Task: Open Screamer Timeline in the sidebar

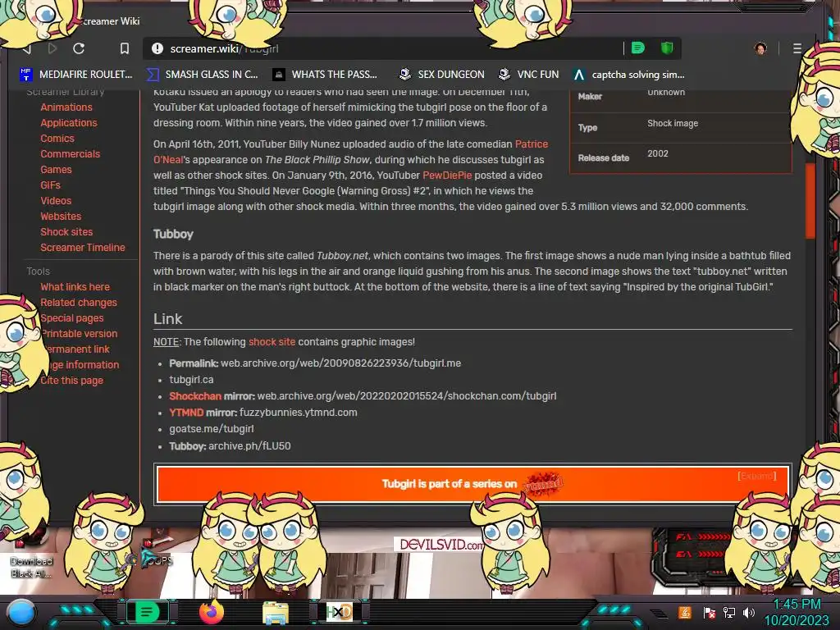Action: 83,247
